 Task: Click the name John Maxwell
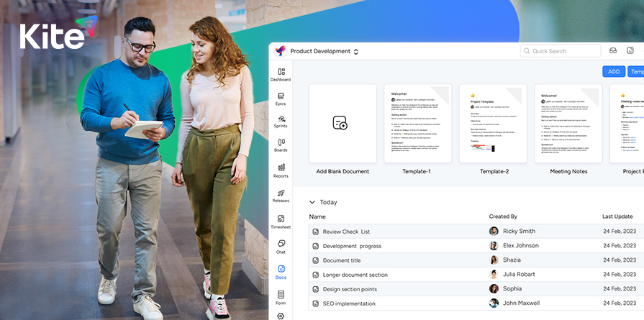coord(521,303)
